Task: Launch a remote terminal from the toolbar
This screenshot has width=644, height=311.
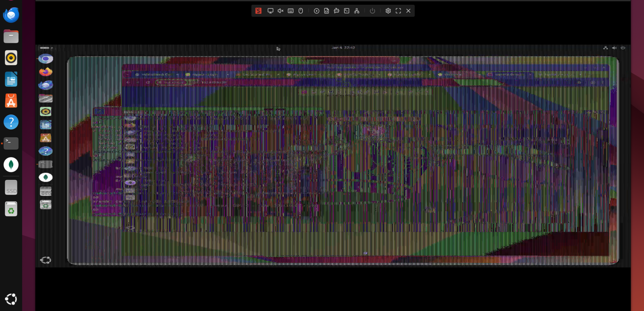Action: (347, 11)
